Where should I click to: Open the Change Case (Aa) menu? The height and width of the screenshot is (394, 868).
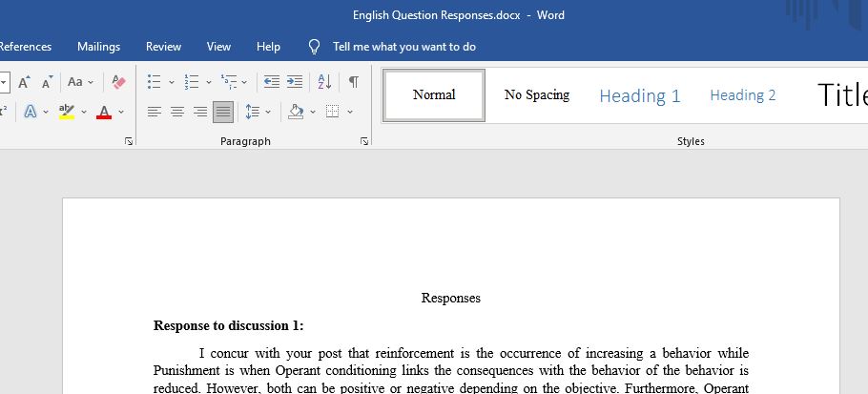point(80,82)
